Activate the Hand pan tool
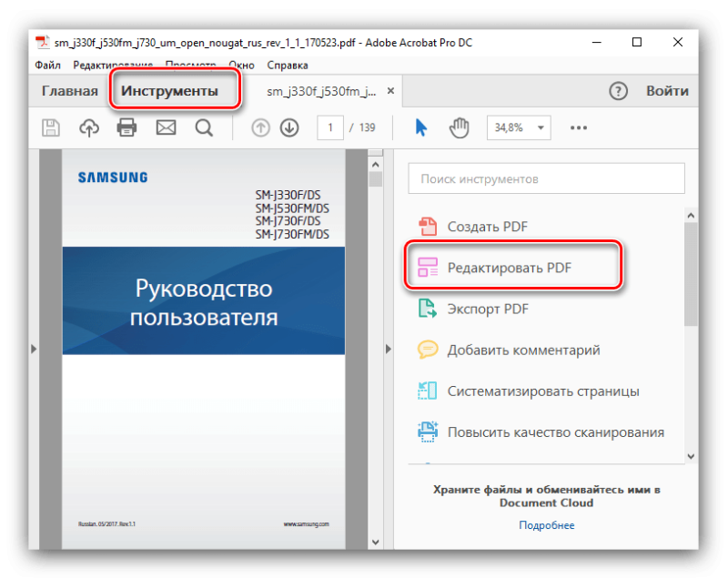Screen dimensions: 728x579 point(460,127)
